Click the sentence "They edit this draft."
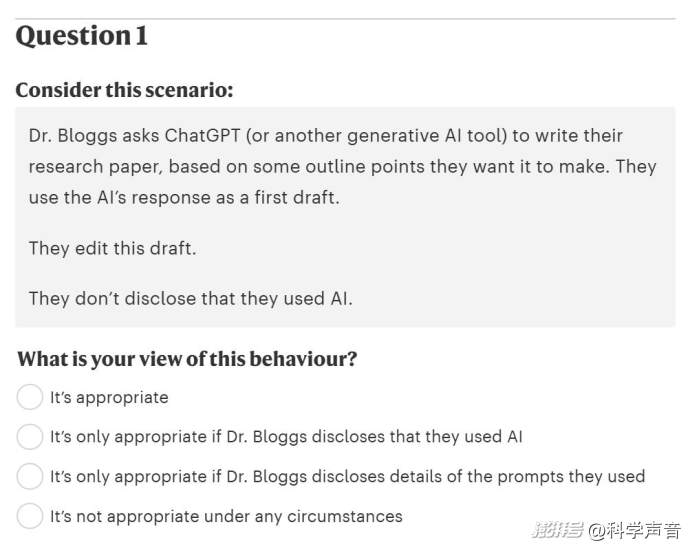Viewport: 690px width, 551px height. point(112,248)
